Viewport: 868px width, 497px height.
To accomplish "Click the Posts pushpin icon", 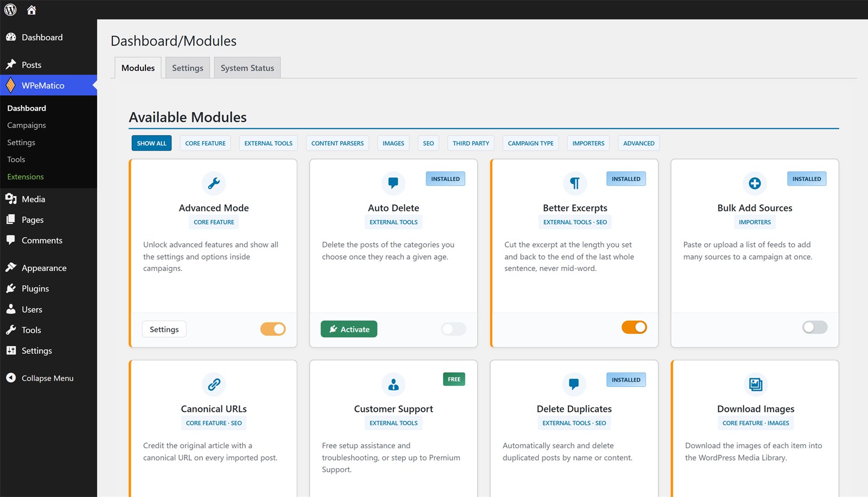I will coord(11,64).
